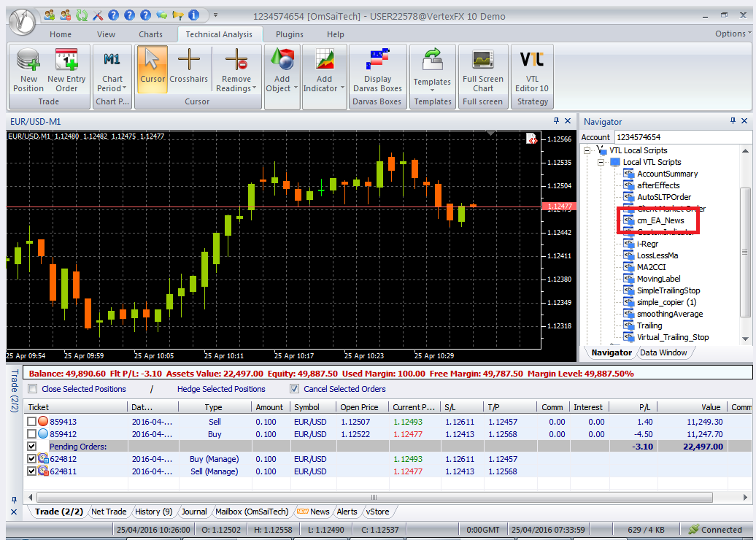Viewport: 756px width, 540px height.
Task: Tick checkbox for ticket 859413
Action: [x=31, y=422]
